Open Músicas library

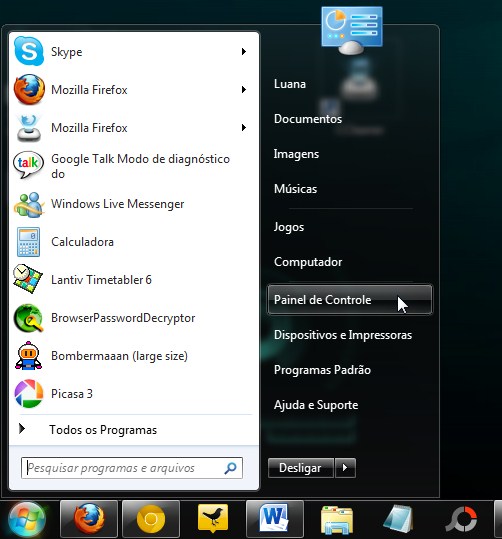[x=295, y=188]
